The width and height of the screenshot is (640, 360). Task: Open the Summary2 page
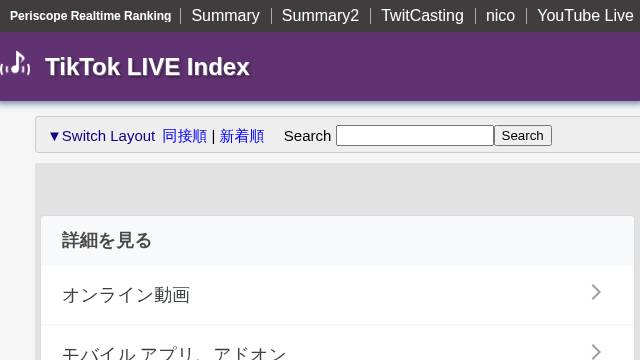pos(320,16)
